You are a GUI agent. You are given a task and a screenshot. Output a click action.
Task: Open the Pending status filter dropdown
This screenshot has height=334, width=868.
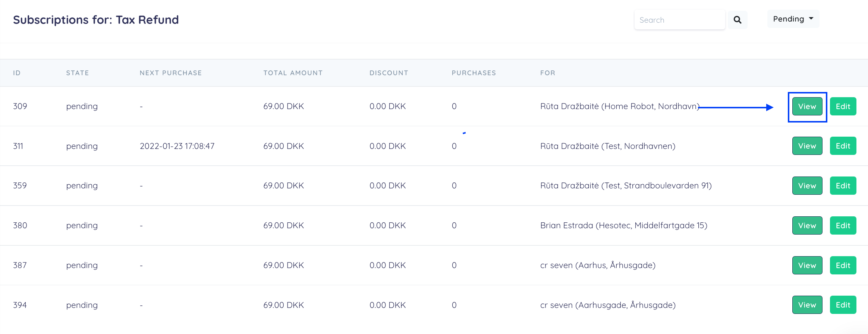(793, 19)
